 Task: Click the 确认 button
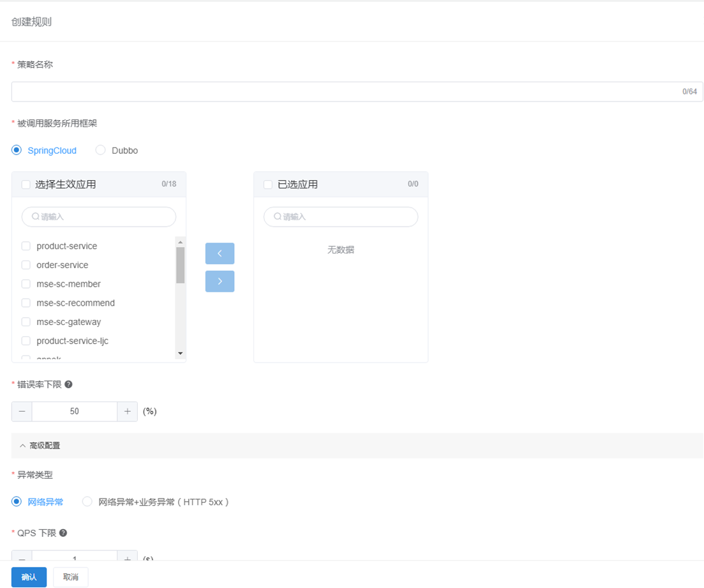point(29,577)
